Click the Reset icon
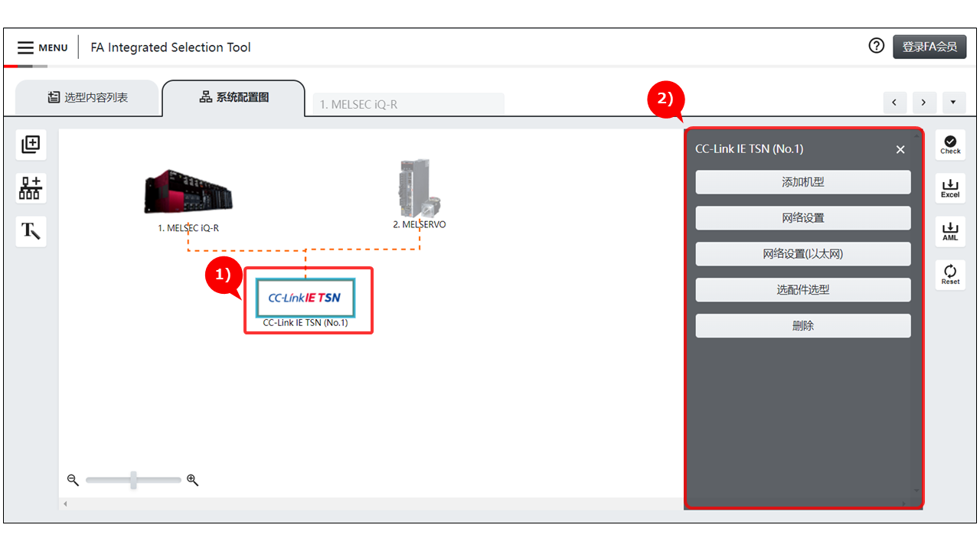980x551 pixels. pos(950,274)
